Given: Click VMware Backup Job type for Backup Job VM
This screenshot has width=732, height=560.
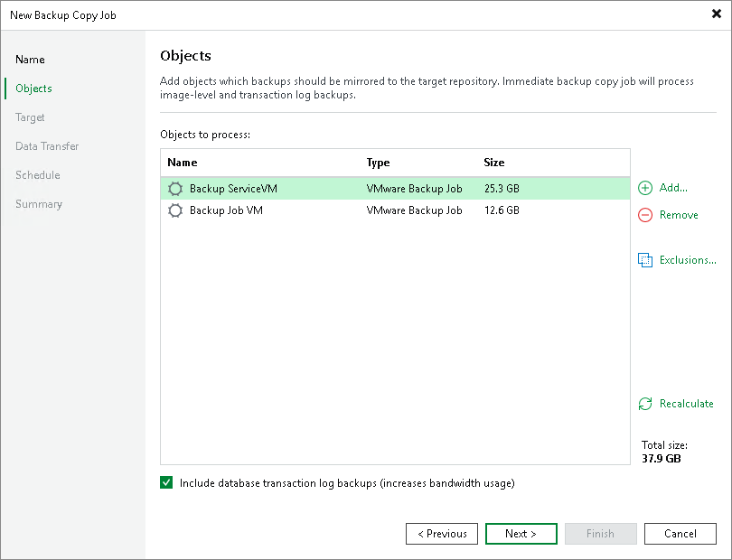Looking at the screenshot, I should pyautogui.click(x=414, y=210).
